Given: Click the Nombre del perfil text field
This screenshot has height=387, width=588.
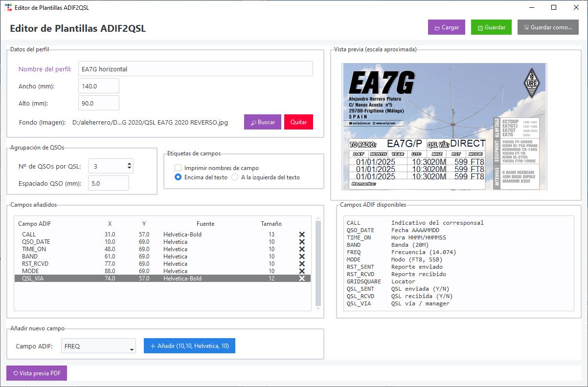Looking at the screenshot, I should click(195, 69).
